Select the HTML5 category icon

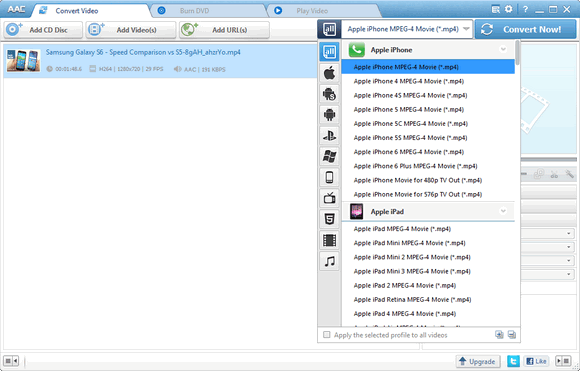click(x=329, y=219)
